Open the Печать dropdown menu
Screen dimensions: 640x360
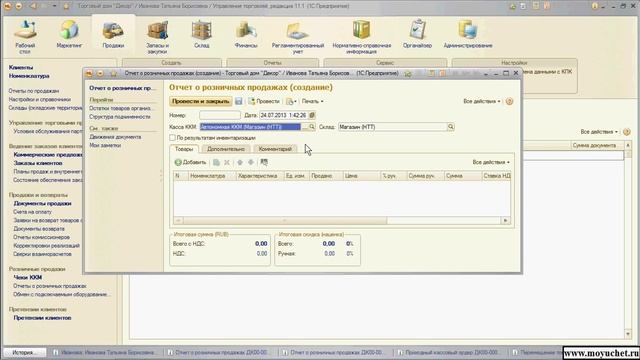312,101
